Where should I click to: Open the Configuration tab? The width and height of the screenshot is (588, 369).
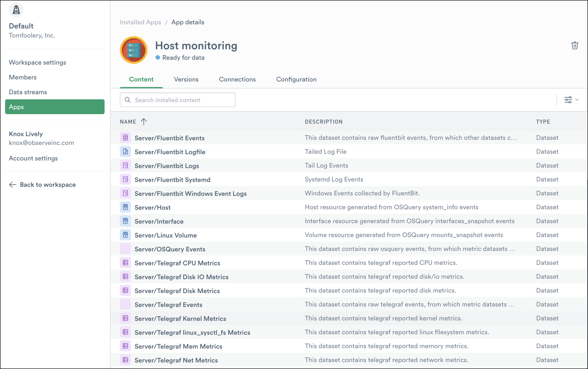click(296, 79)
